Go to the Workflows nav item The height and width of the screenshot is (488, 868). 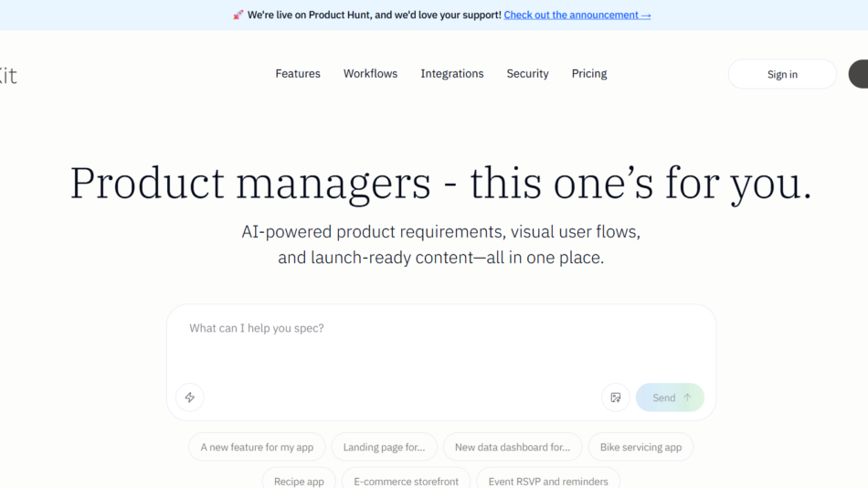click(x=370, y=74)
